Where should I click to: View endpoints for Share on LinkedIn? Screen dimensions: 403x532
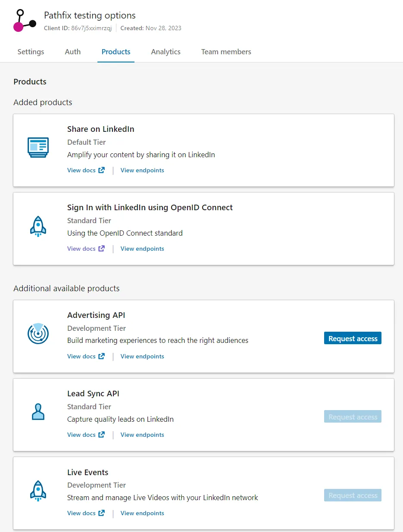pyautogui.click(x=142, y=170)
